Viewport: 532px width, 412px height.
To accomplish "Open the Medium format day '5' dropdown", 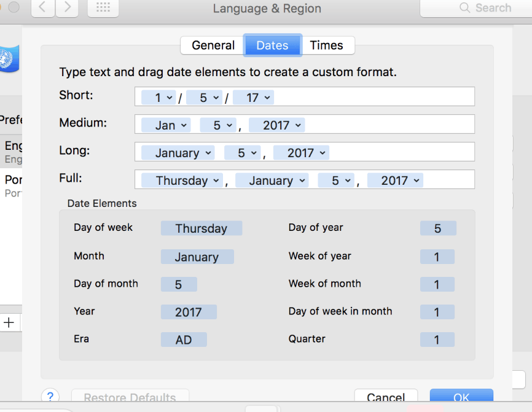I will coord(218,125).
